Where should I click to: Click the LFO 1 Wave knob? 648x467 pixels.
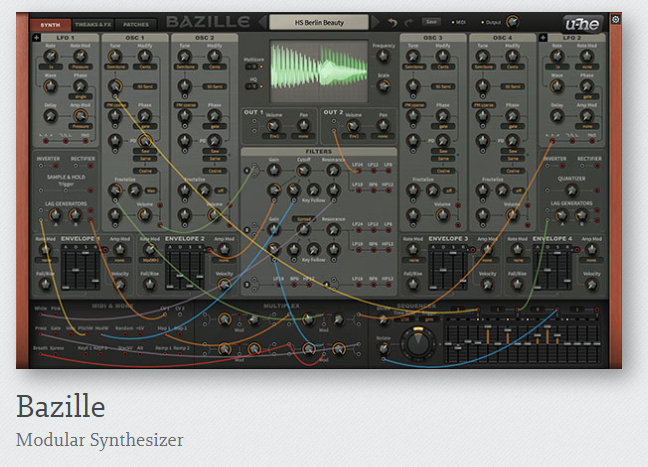coord(51,86)
